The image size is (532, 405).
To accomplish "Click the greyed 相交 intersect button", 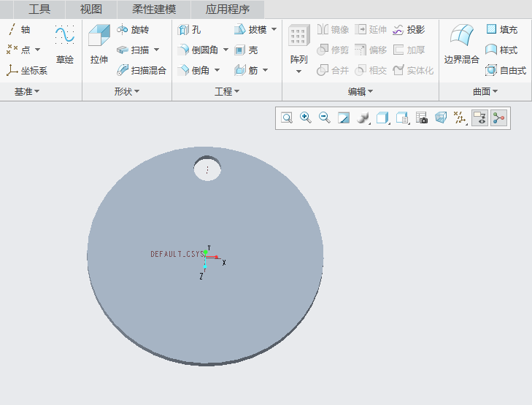I will coord(371,71).
